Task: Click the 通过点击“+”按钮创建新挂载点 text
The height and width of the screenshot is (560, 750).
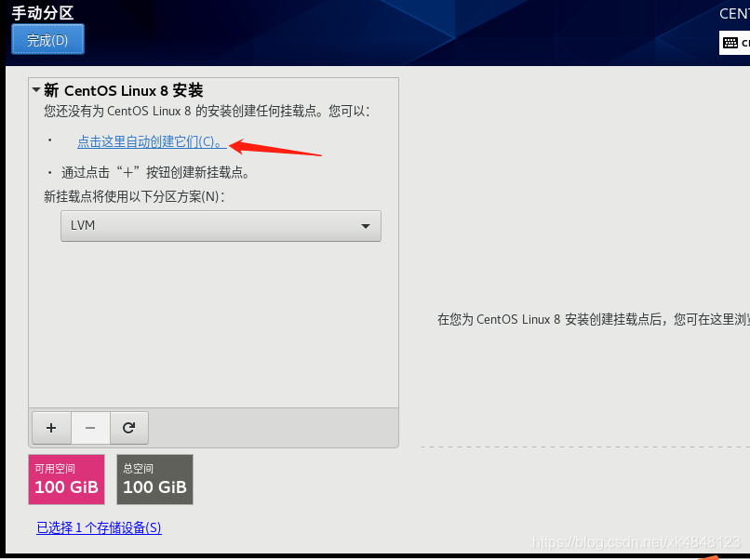Action: (155, 172)
